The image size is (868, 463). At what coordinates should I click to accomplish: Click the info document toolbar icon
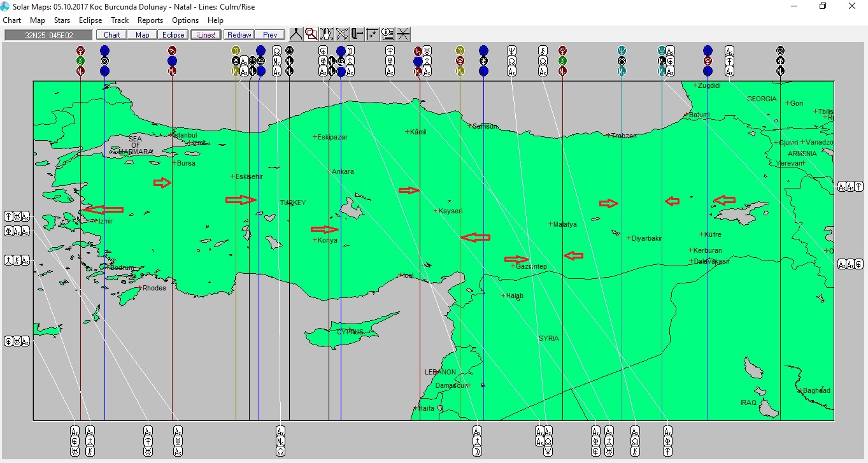coord(388,34)
